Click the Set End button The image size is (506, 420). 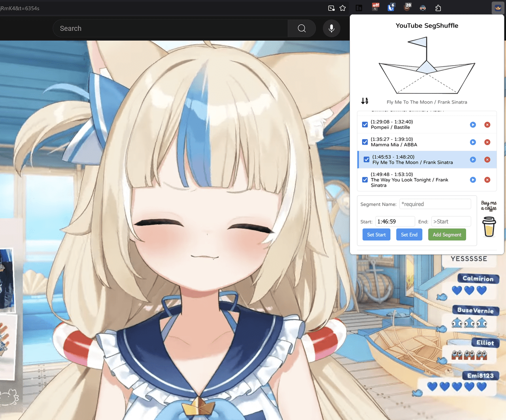coord(409,235)
